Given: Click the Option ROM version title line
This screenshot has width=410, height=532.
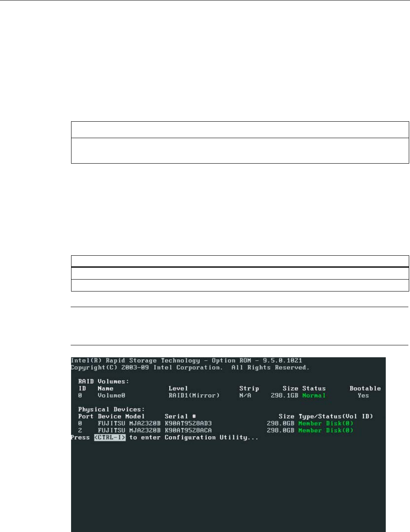Looking at the screenshot, I should coord(187,361).
